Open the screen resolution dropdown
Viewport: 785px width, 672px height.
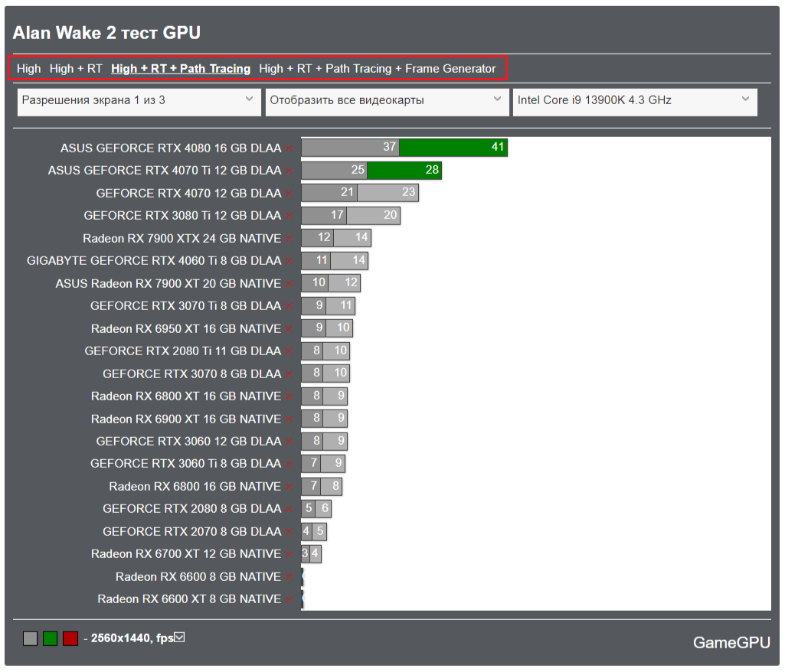[x=139, y=102]
